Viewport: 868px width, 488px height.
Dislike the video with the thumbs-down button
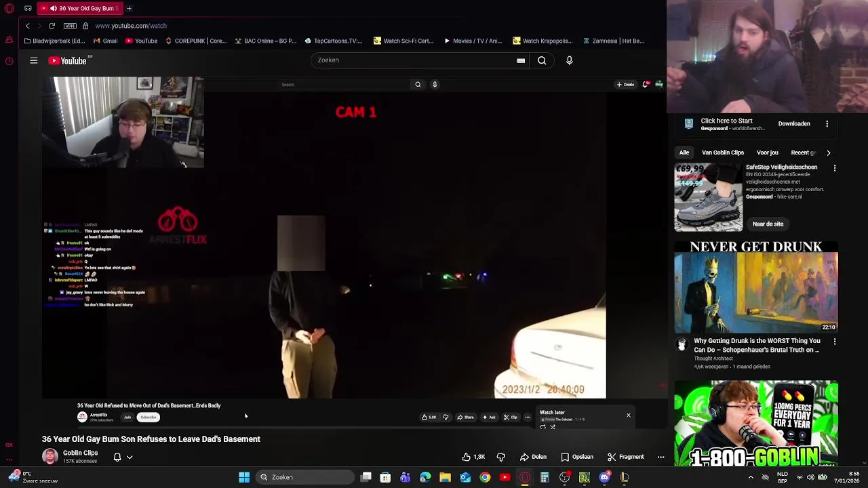coord(501,457)
